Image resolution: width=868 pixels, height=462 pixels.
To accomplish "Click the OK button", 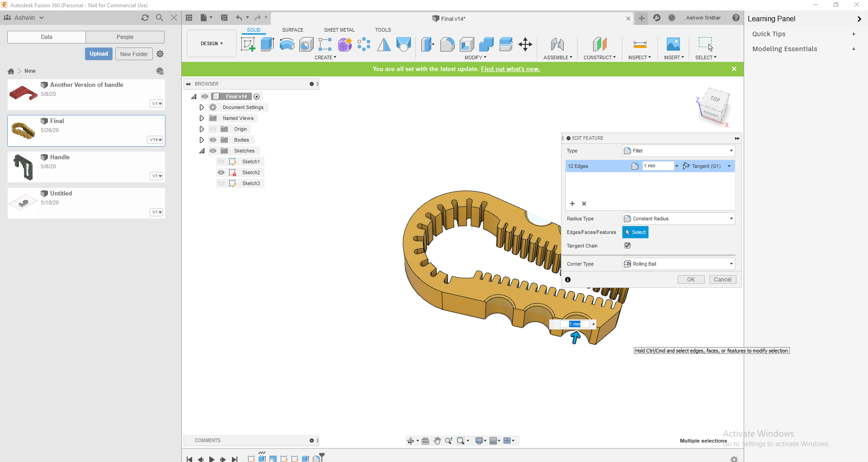I will (691, 280).
